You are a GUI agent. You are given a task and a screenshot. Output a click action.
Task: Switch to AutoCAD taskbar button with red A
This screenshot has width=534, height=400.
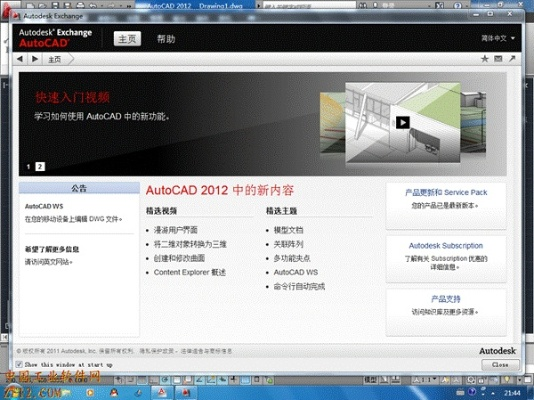pos(161,393)
